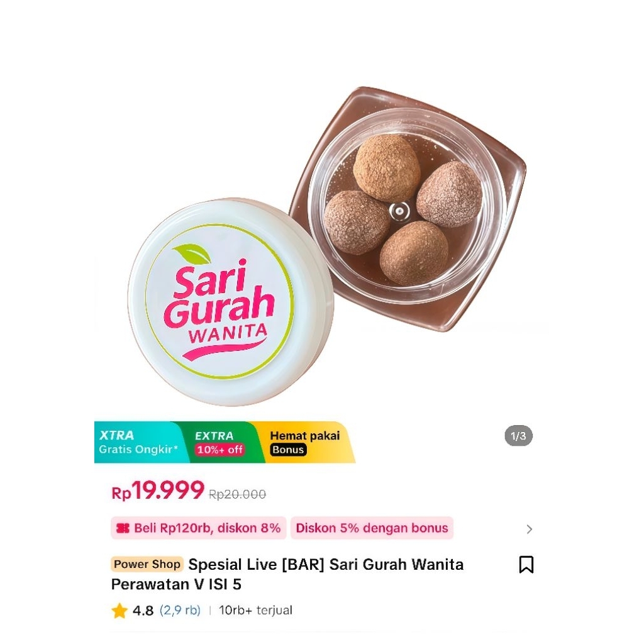Bookmark this product with the save icon

tap(526, 564)
